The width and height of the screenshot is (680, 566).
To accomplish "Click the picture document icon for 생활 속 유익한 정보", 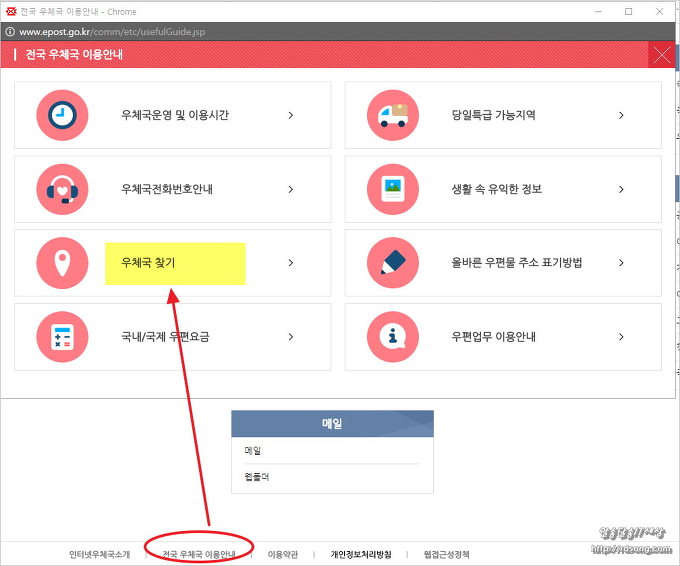I will coord(392,189).
